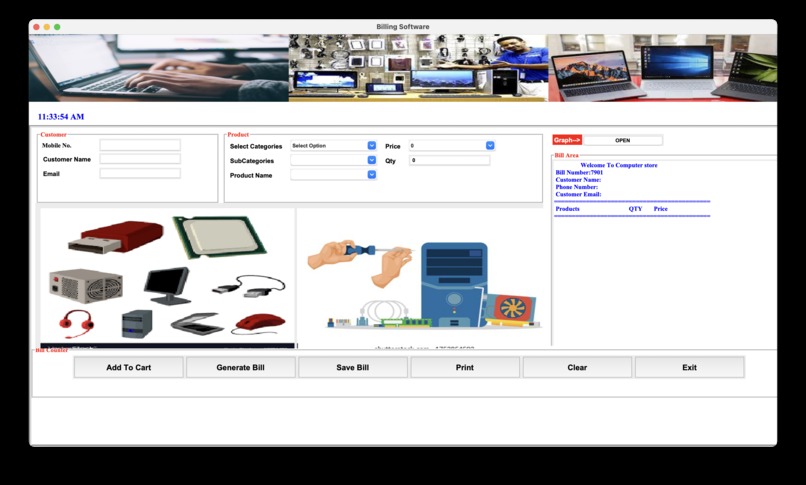Open the graph with the OPEN button

point(623,140)
